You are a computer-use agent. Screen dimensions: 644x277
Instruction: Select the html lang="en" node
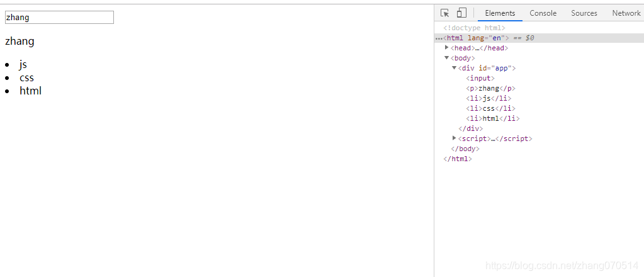tap(539, 38)
